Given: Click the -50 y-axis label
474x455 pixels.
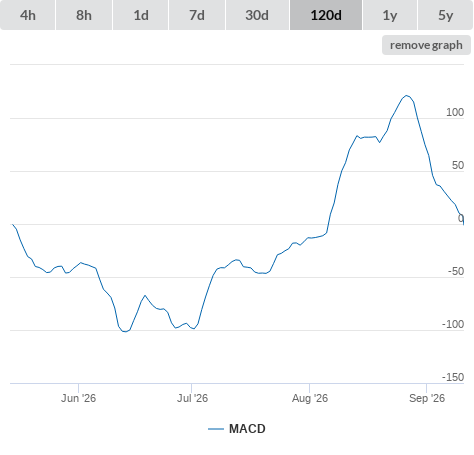Looking at the screenshot, I should pos(456,271).
